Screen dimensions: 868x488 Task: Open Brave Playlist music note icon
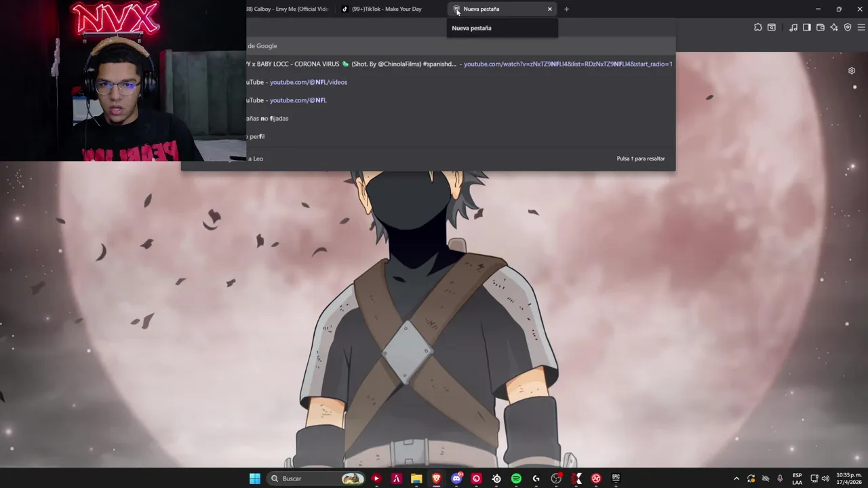click(x=793, y=27)
